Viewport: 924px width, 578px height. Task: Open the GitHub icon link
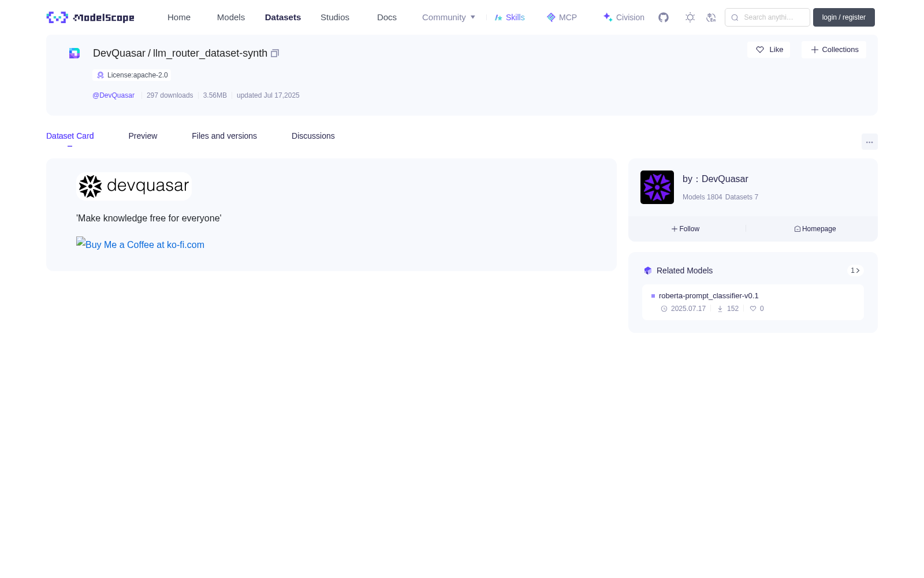664,17
